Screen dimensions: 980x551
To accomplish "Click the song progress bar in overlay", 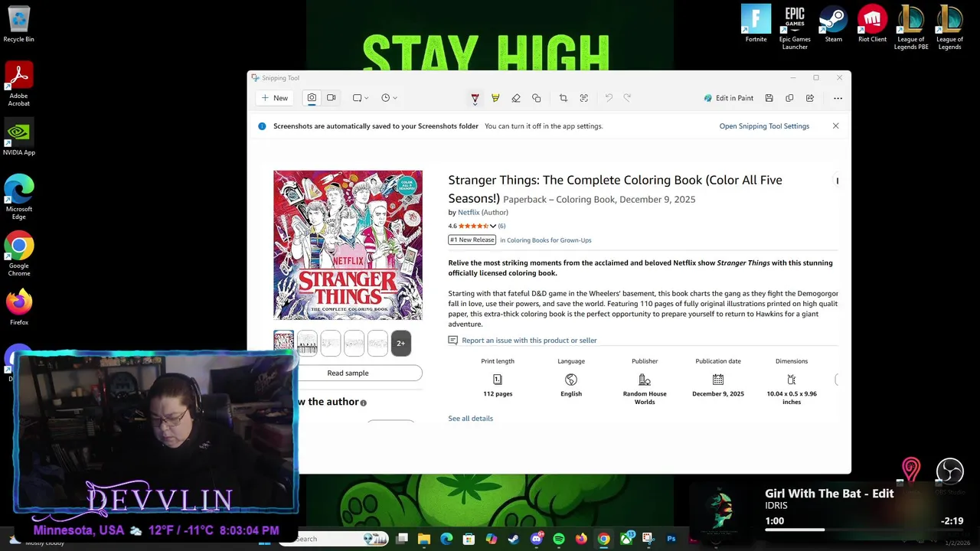I will tap(864, 530).
